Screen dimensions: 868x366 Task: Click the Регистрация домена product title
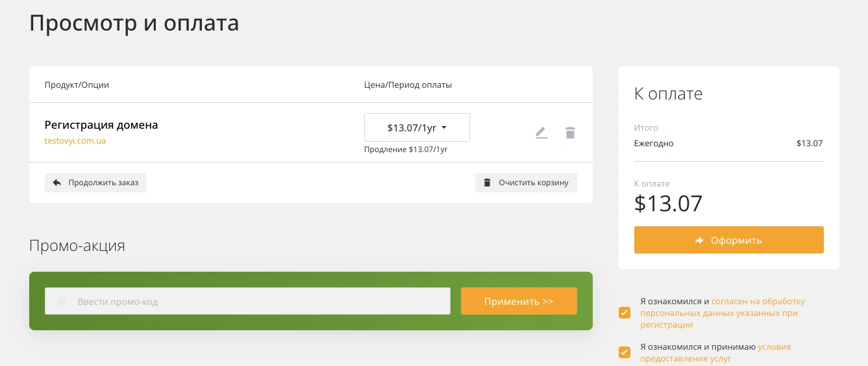[101, 125]
